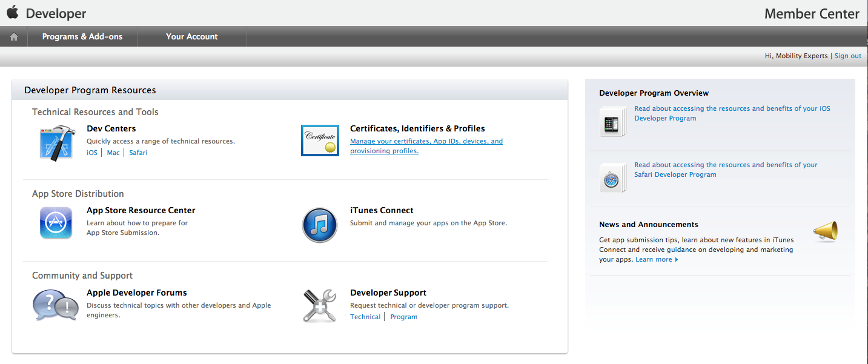Screen dimensions: 868x364
Task: Open the Safari dev center link
Action: pyautogui.click(x=138, y=153)
